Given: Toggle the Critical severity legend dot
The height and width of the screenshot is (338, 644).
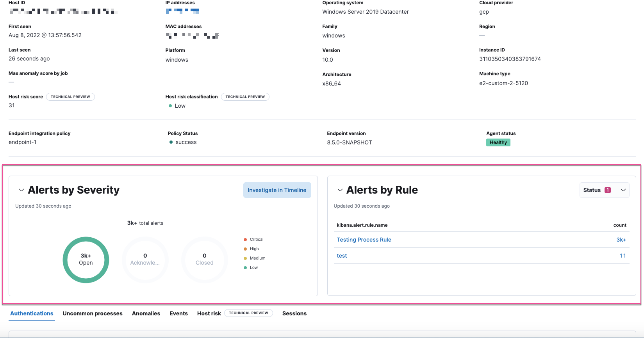Looking at the screenshot, I should (245, 240).
